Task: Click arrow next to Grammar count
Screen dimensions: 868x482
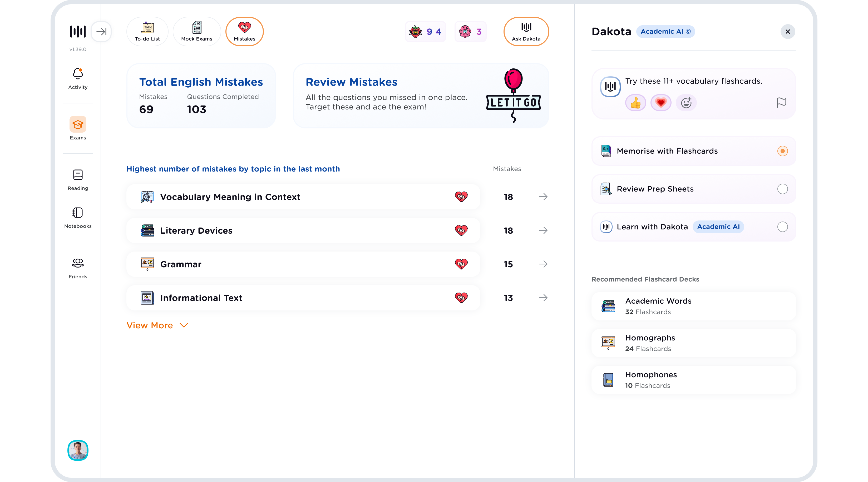Action: click(543, 264)
